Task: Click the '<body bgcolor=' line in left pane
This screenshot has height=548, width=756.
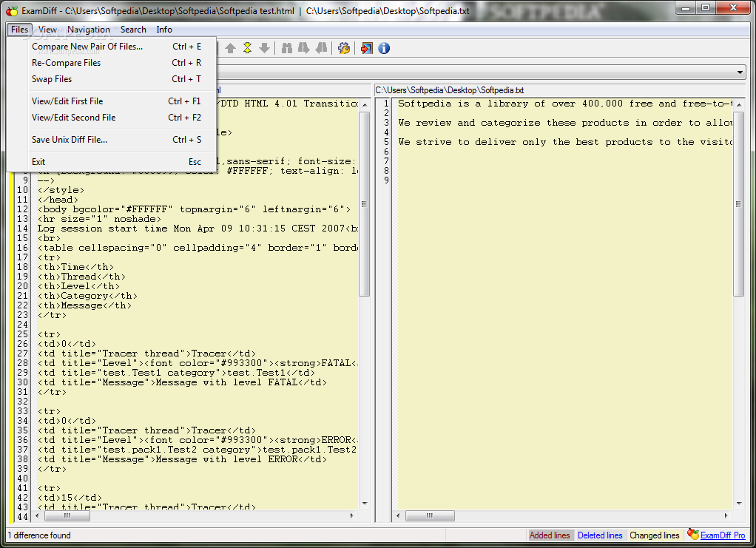Action: point(195,209)
